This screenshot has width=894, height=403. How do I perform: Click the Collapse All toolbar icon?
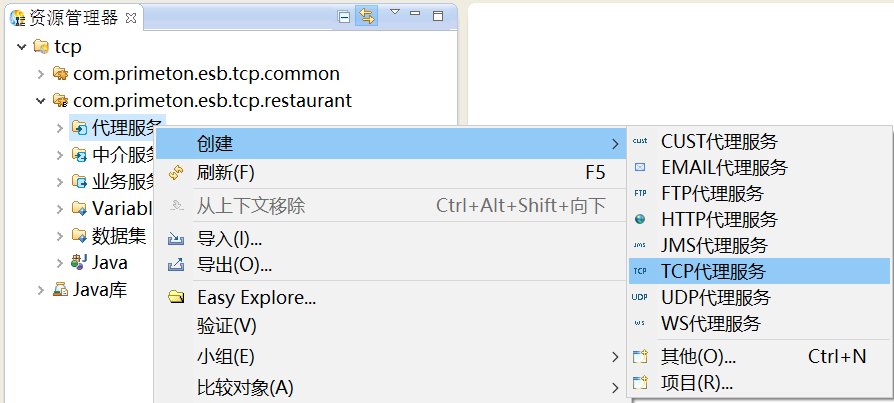pos(345,16)
